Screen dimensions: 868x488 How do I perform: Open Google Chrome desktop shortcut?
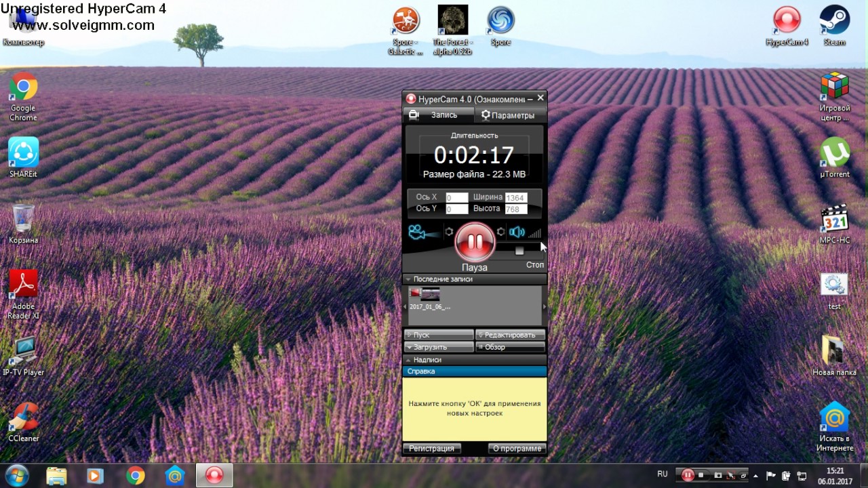[23, 97]
